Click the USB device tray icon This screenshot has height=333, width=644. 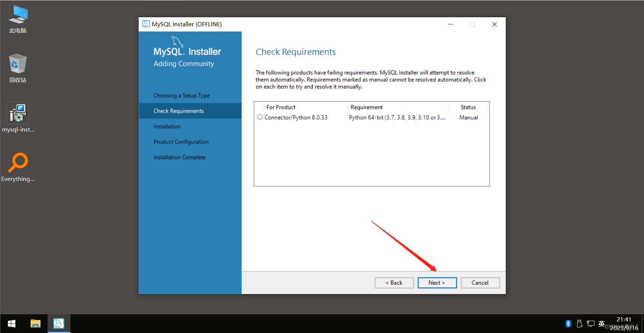point(580,324)
